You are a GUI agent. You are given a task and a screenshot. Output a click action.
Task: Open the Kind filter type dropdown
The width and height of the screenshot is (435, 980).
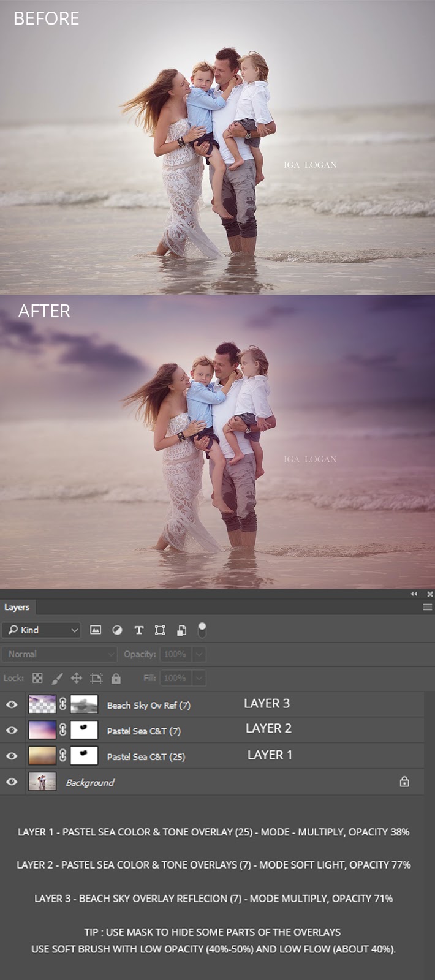[x=41, y=630]
